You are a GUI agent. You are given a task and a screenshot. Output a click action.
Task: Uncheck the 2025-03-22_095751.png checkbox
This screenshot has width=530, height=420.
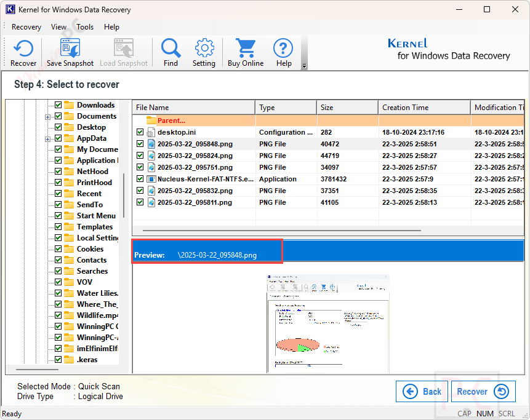click(140, 167)
